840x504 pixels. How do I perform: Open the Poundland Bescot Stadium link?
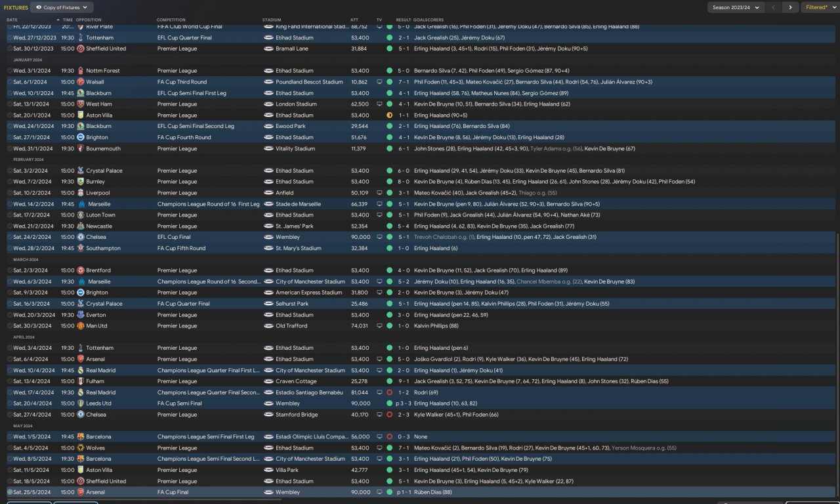click(x=310, y=82)
